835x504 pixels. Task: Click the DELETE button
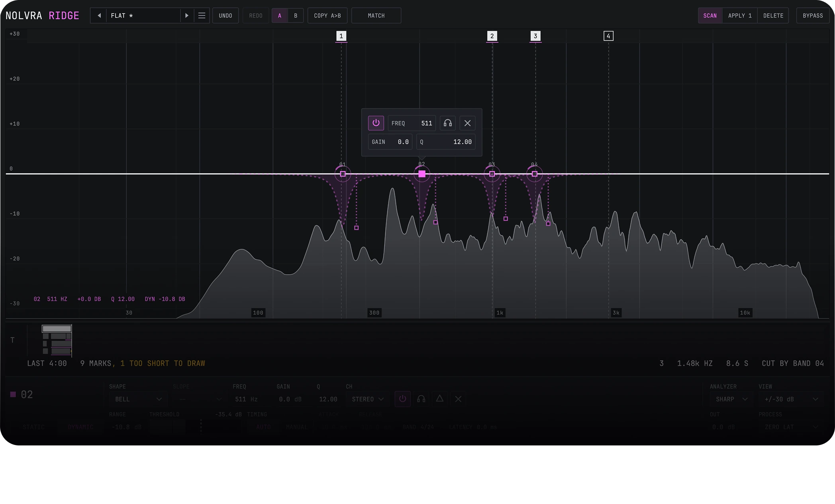773,16
